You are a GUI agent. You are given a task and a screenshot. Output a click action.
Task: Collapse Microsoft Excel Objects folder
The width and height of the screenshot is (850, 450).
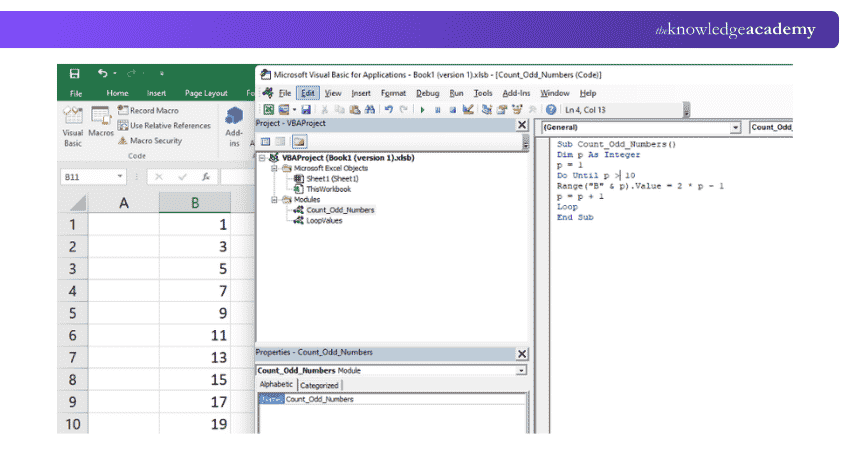point(274,169)
